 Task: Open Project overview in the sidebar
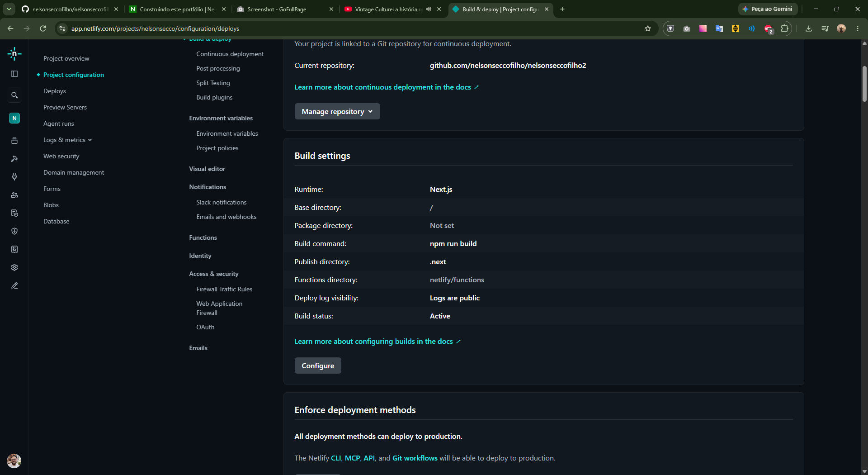(66, 58)
